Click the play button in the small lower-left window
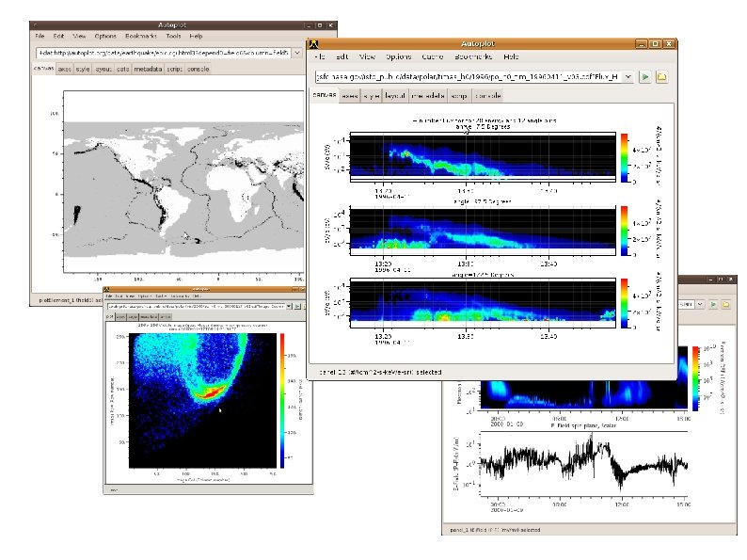Screen dimensions: 747x560 [x=297, y=306]
